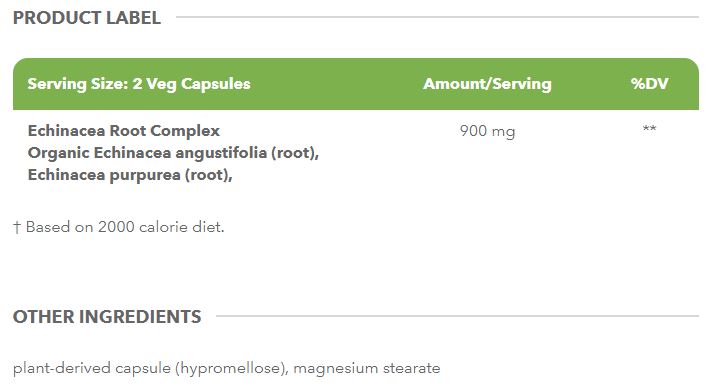Click the 900 mg amount value

pyautogui.click(x=487, y=131)
